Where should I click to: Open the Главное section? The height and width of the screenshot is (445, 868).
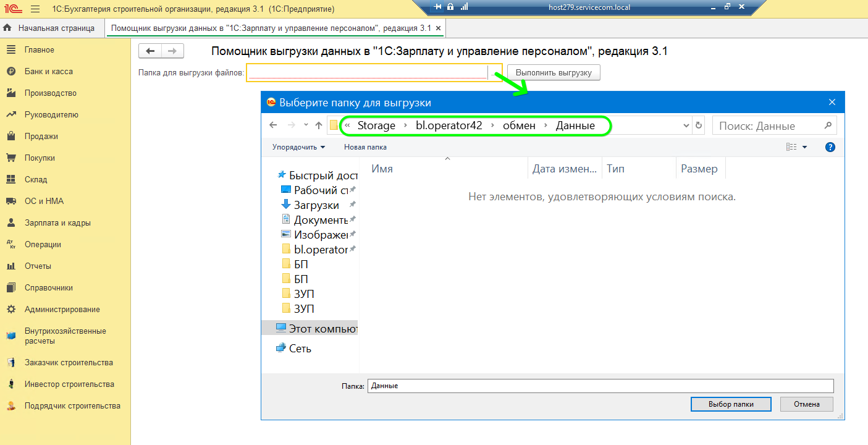40,50
